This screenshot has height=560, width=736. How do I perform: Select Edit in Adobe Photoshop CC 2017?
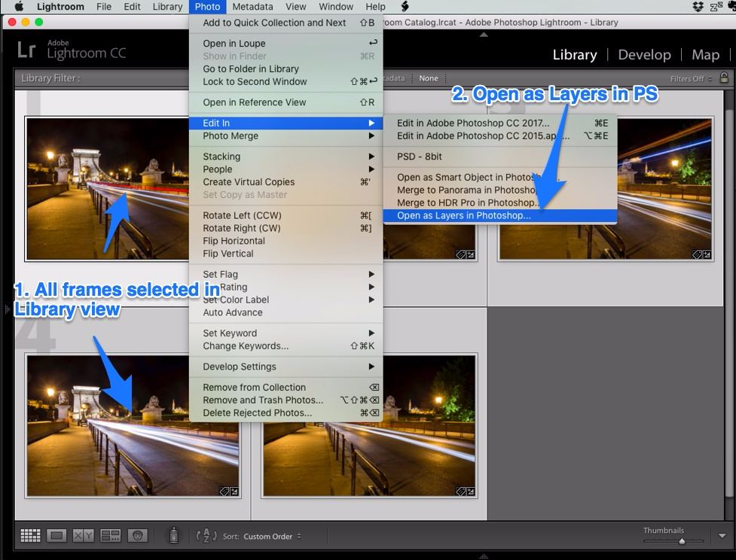500,123
